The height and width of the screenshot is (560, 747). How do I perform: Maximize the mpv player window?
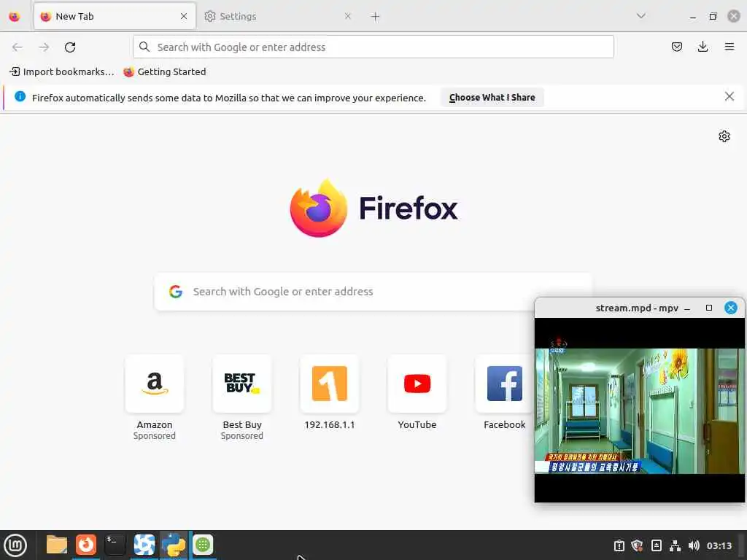tap(709, 308)
